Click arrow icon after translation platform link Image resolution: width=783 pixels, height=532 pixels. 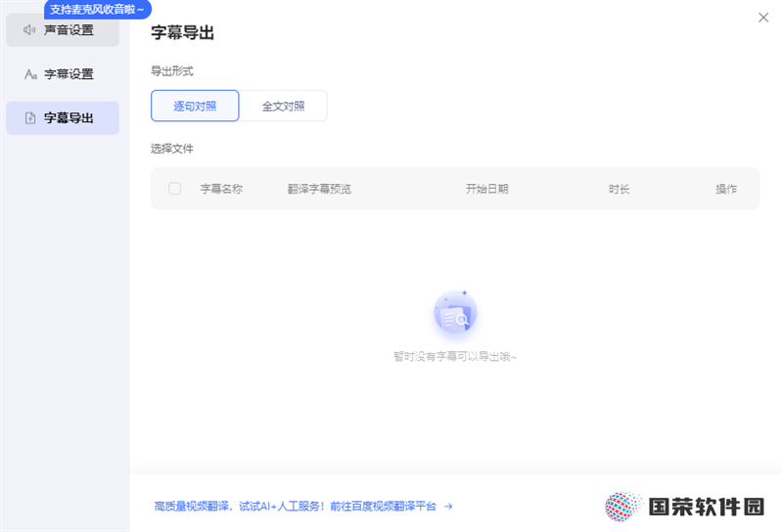coord(448,506)
